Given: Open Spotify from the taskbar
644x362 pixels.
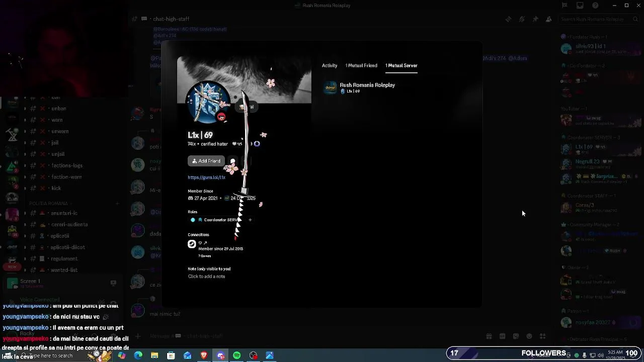Looking at the screenshot, I should [236, 355].
